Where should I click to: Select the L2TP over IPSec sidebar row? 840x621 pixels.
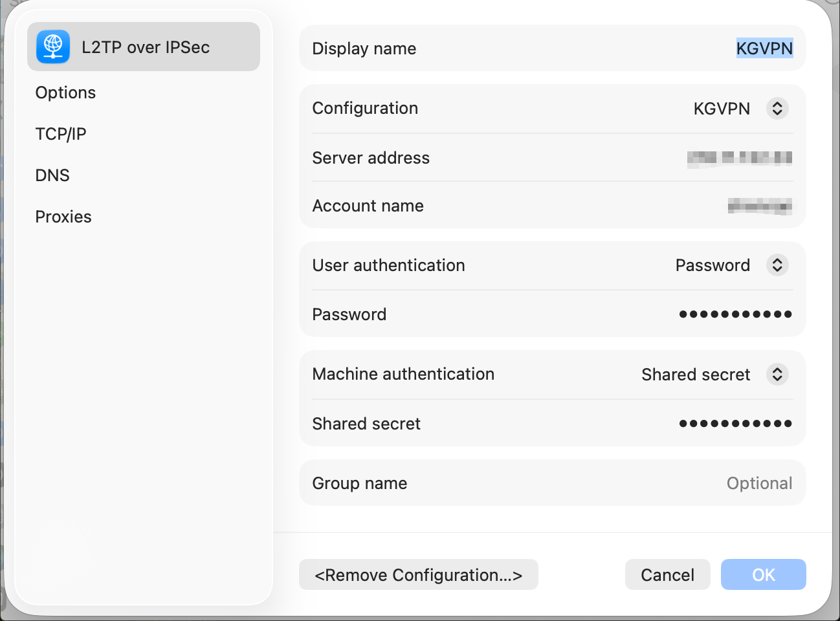click(x=145, y=47)
